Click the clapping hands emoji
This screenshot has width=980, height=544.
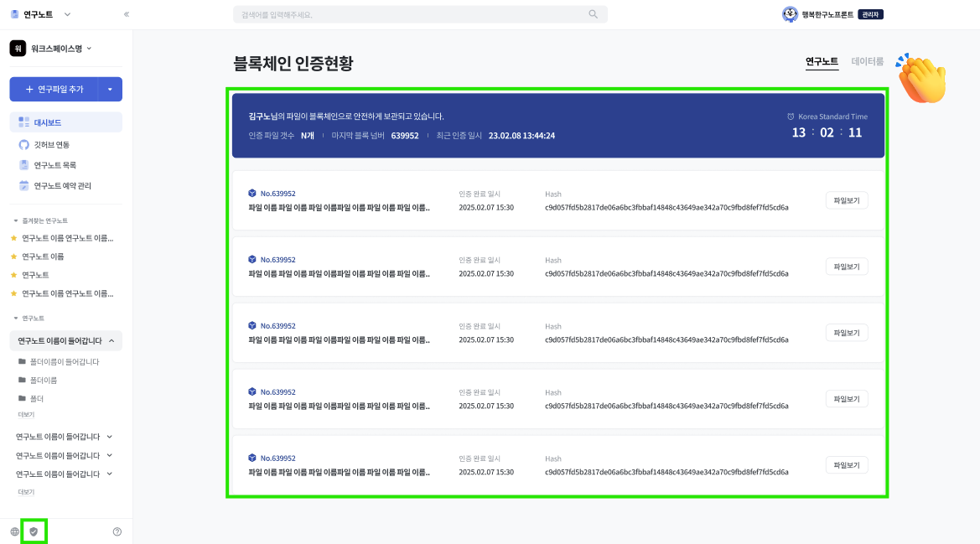921,79
